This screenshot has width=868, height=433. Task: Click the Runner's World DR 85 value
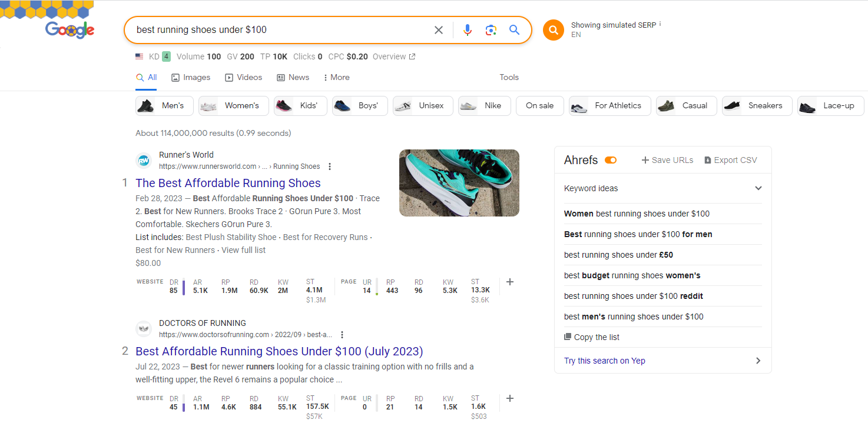173,290
